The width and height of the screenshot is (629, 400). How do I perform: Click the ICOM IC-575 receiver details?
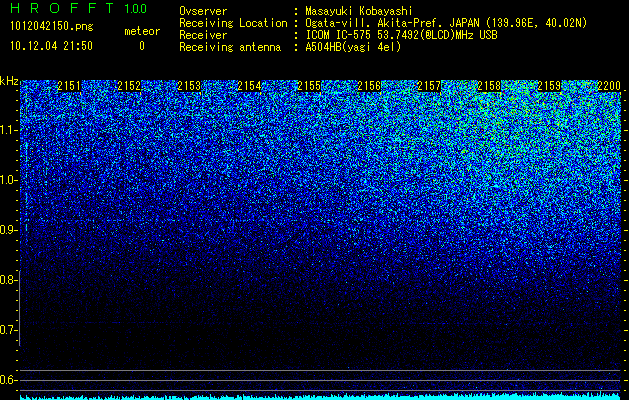401,35
